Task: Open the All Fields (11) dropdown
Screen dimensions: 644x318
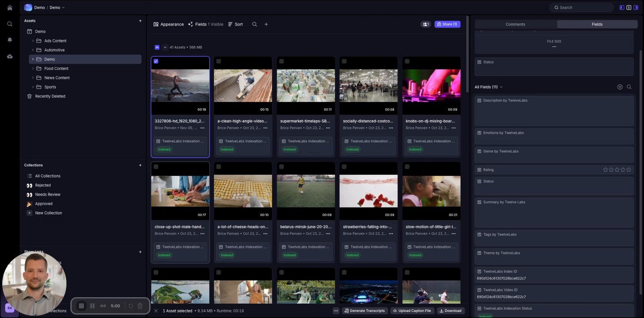Action: pyautogui.click(x=489, y=87)
